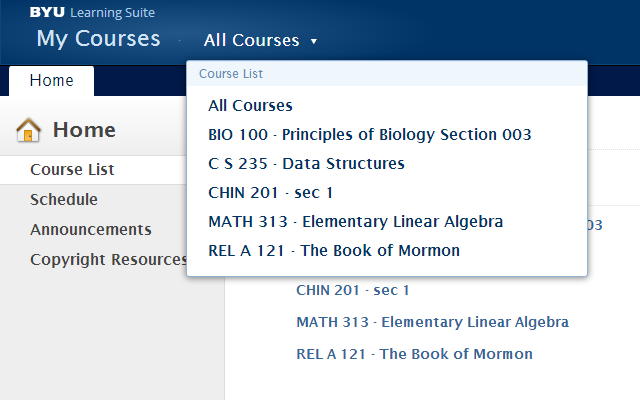
Task: Pick C S 235 Data Structures from dropdown
Action: tap(306, 163)
